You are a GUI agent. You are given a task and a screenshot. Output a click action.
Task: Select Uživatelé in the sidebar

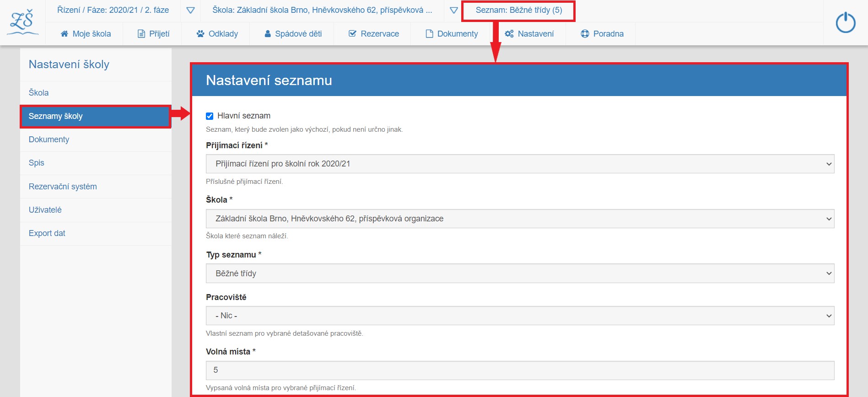coord(96,210)
